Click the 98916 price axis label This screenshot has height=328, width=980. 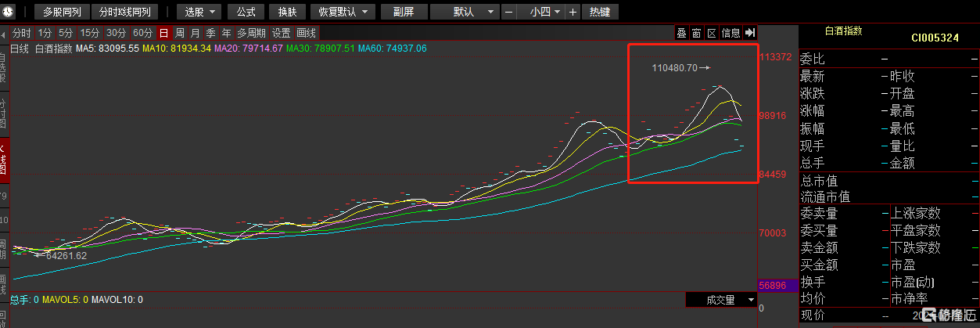773,115
